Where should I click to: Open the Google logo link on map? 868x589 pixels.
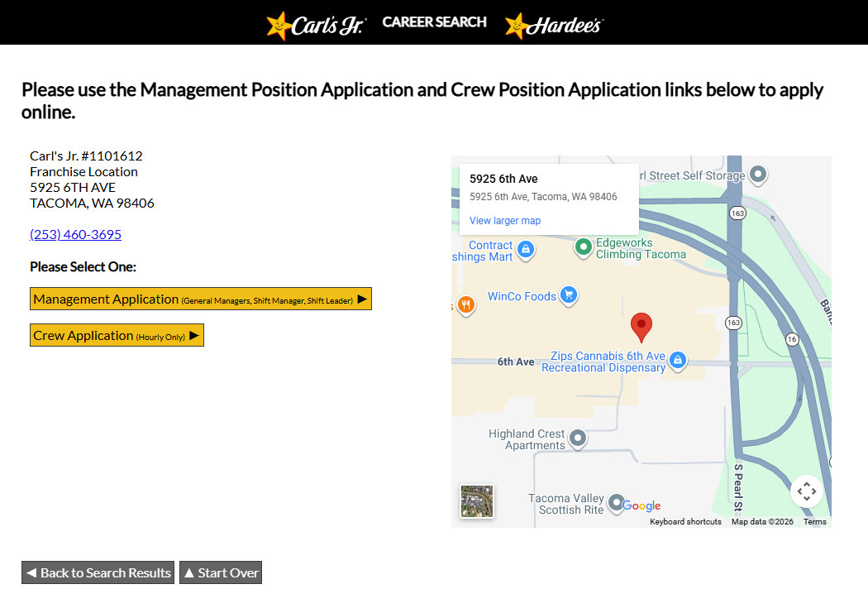pyautogui.click(x=641, y=505)
